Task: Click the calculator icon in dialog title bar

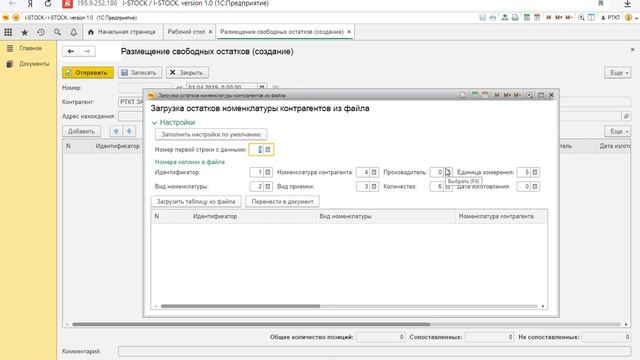Action: click(475, 95)
